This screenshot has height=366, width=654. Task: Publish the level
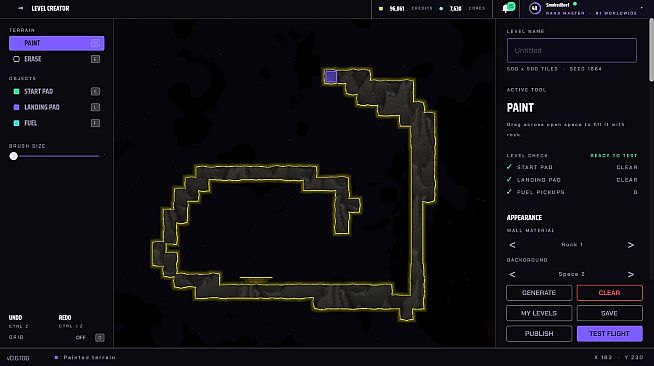(x=539, y=333)
